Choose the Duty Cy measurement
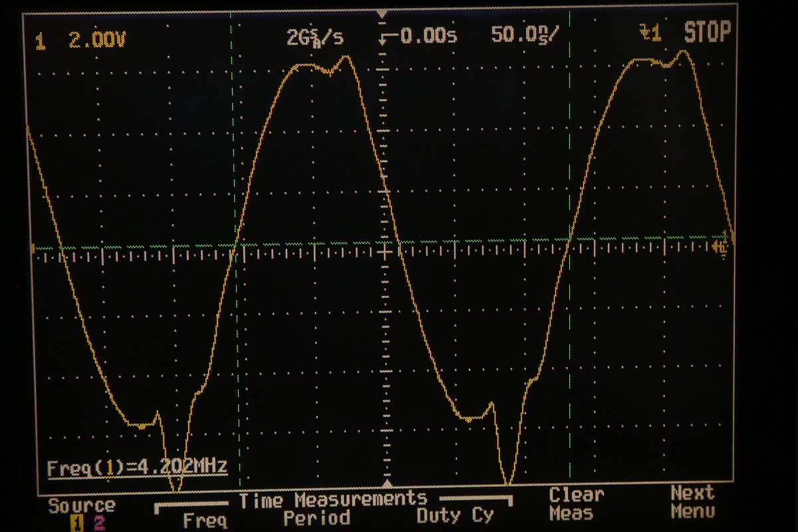This screenshot has height=532, width=798. (x=455, y=515)
